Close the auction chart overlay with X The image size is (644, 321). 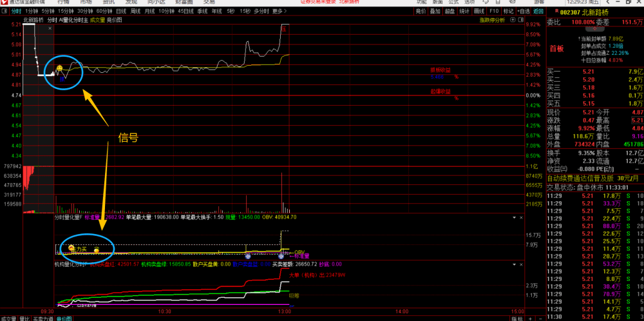tap(50, 28)
